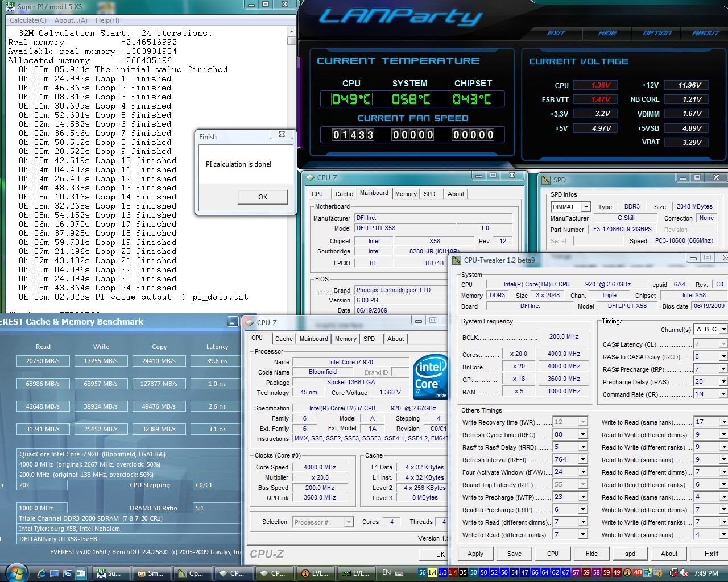Open Ras# to Ras# Delay (tRRD) dropdown

[583, 447]
